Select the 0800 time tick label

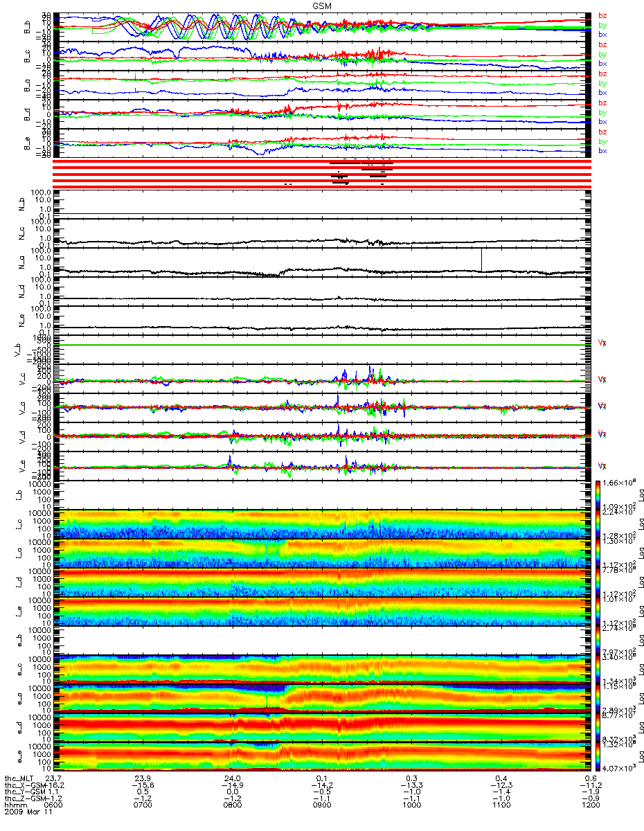pos(233,805)
